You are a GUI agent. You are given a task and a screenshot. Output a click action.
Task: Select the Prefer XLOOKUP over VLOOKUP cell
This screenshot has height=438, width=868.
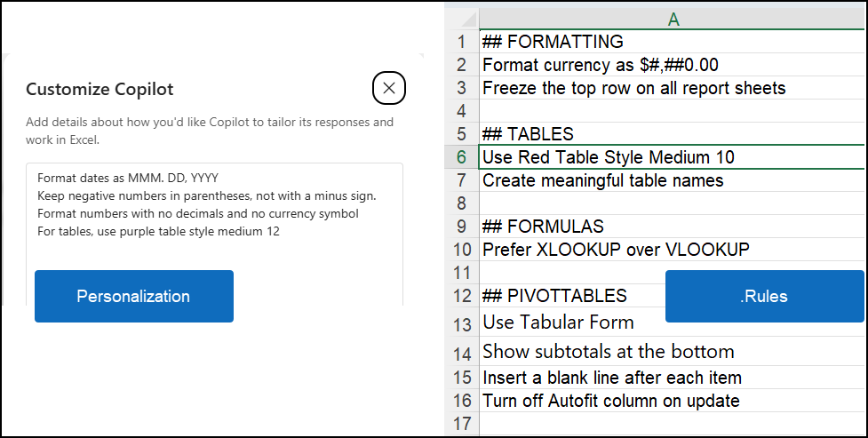click(673, 250)
